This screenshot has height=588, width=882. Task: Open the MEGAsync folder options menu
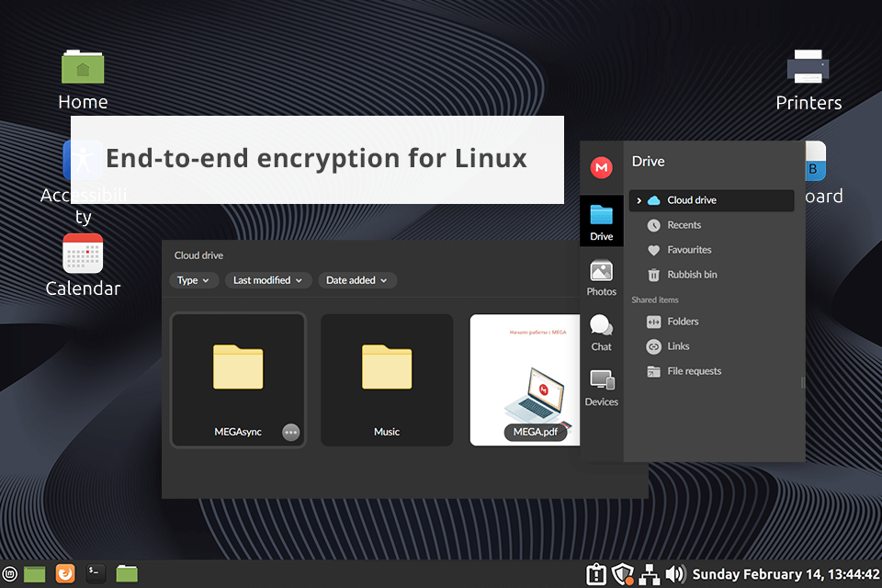[x=291, y=432]
